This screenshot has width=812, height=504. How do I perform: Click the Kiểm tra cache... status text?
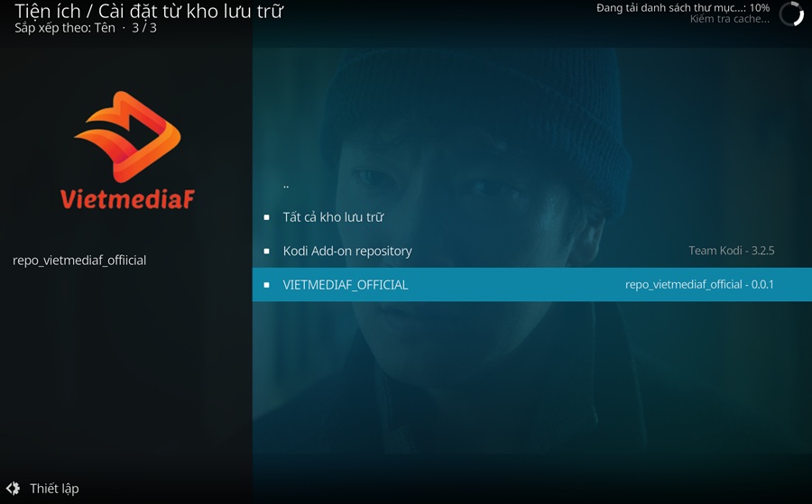point(729,19)
